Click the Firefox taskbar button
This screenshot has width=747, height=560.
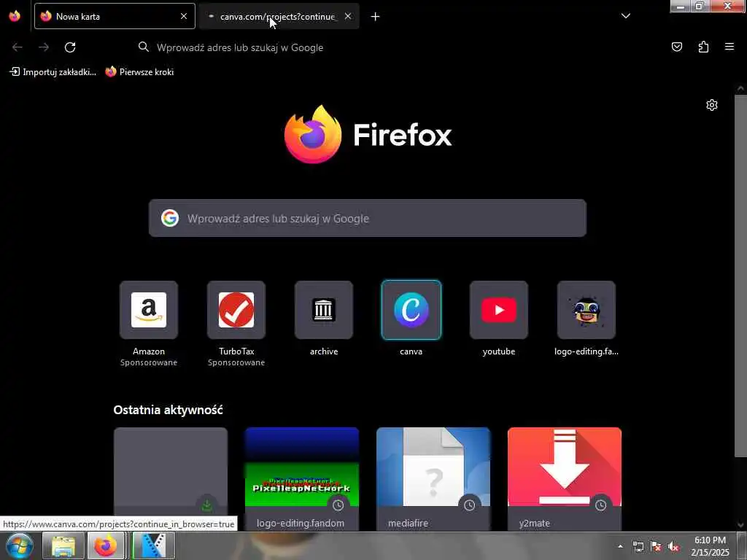(106, 545)
